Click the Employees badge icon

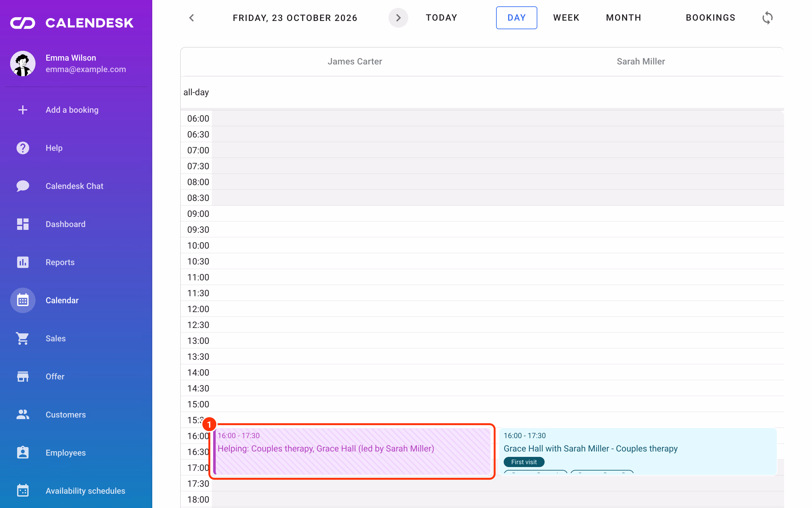(23, 452)
